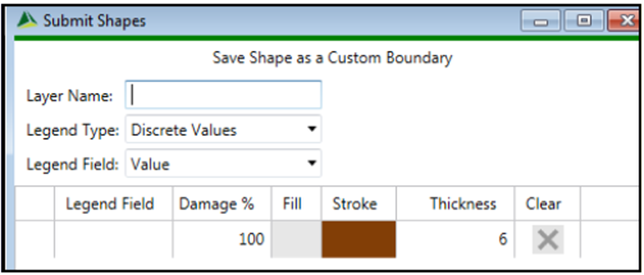Choose the light gray Fill swatch

pos(296,239)
